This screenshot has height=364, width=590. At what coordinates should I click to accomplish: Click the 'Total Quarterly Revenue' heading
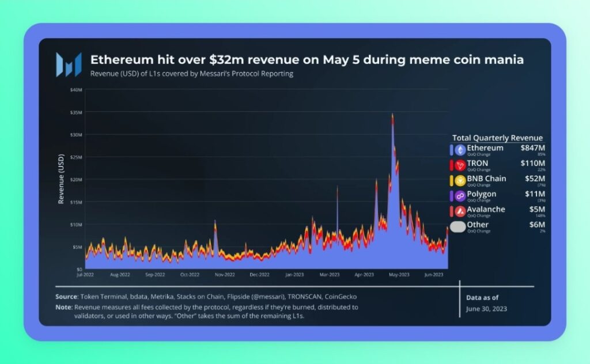[497, 138]
